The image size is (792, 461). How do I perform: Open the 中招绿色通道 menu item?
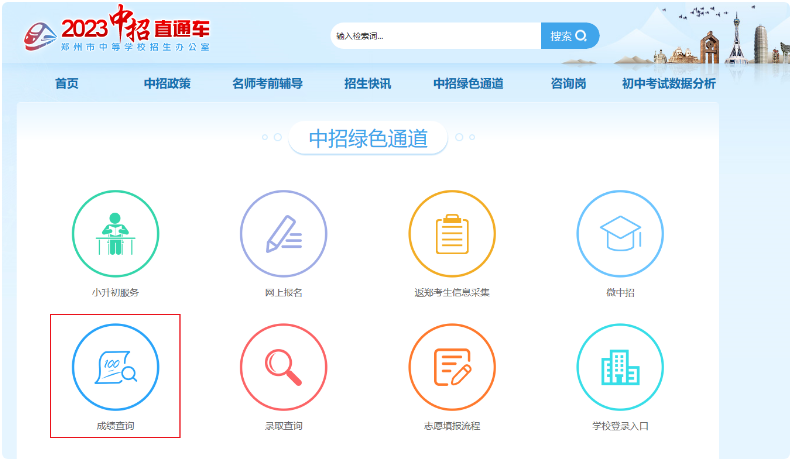[468, 83]
